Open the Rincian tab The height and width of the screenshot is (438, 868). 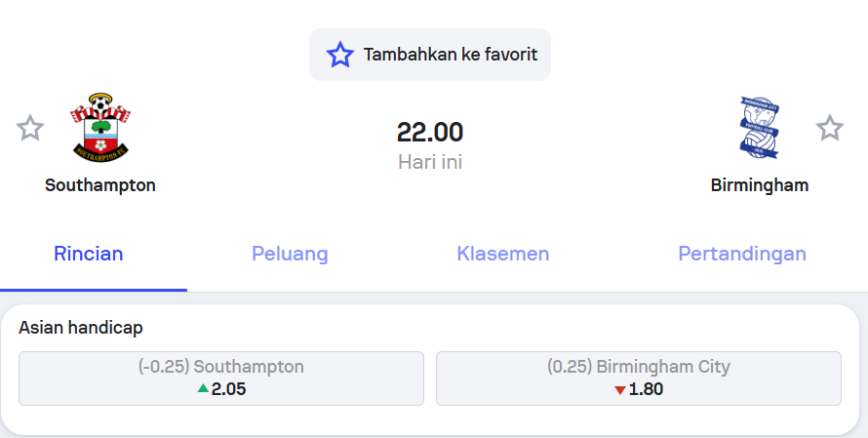88,255
